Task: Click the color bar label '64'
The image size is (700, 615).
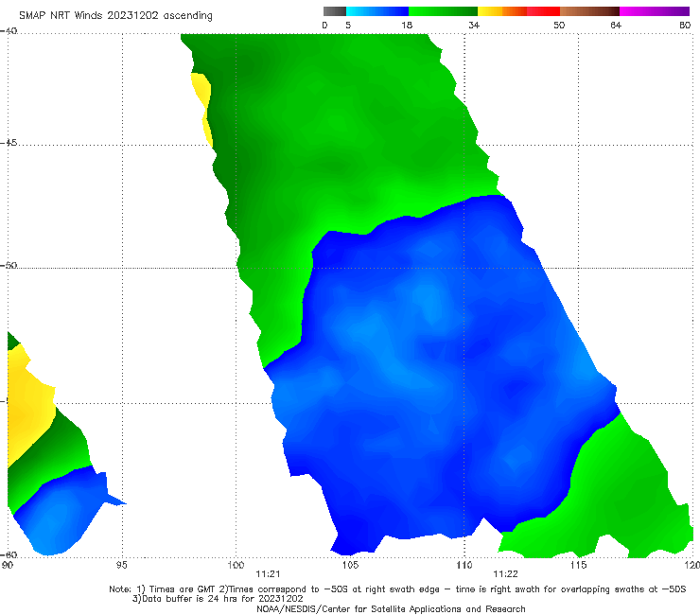Action: pos(616,26)
